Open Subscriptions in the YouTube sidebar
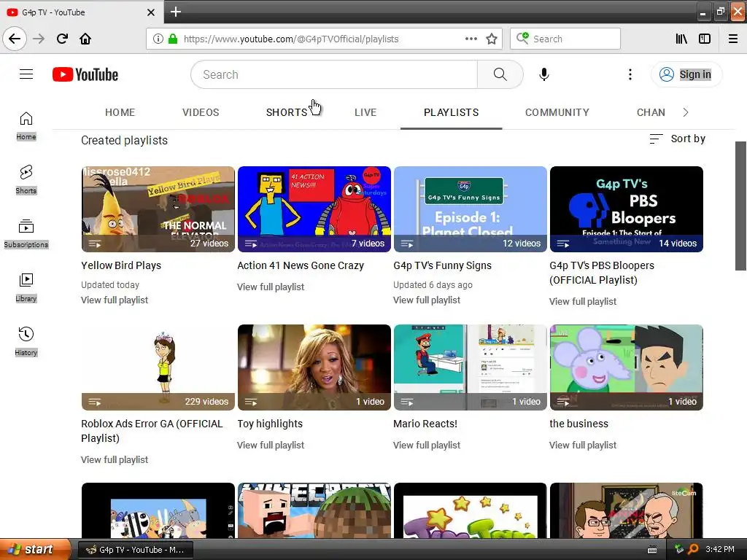The image size is (747, 560). click(x=26, y=233)
